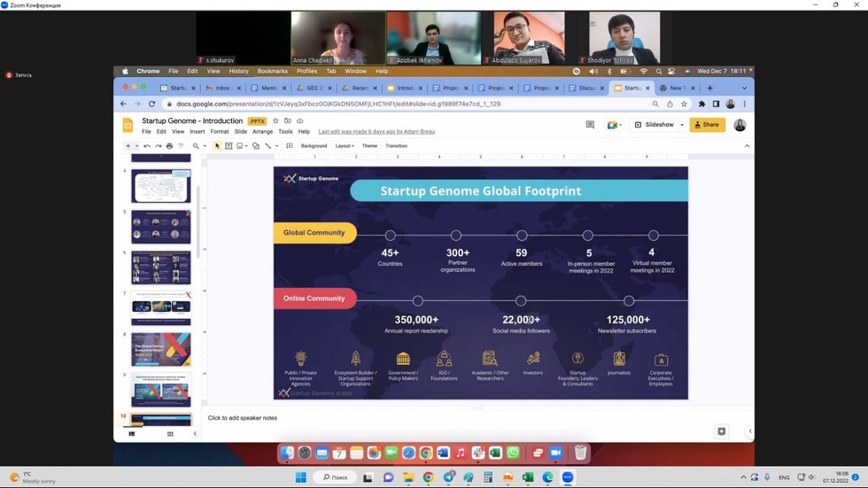The image size is (868, 488).
Task: Click the Explore button at bottom right
Action: click(721, 431)
